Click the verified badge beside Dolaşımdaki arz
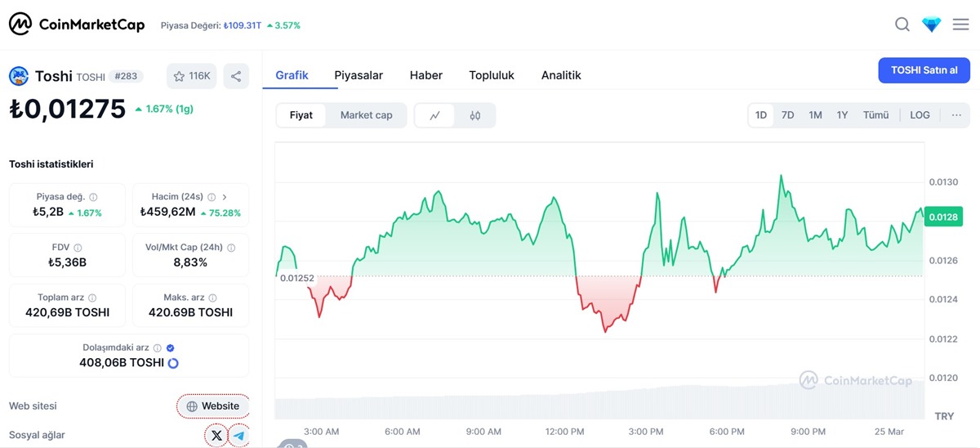980x448 pixels. click(x=171, y=347)
